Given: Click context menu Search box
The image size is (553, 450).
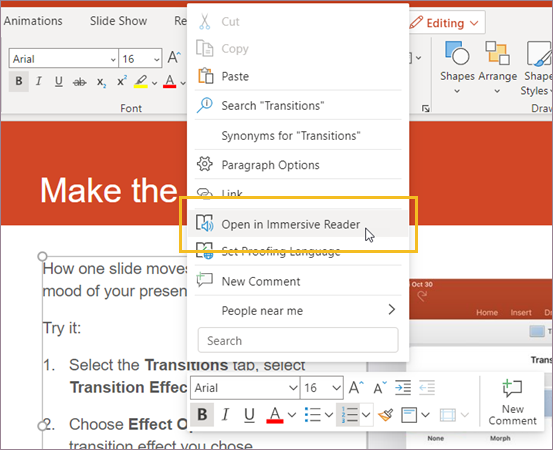Looking at the screenshot, I should [x=298, y=340].
